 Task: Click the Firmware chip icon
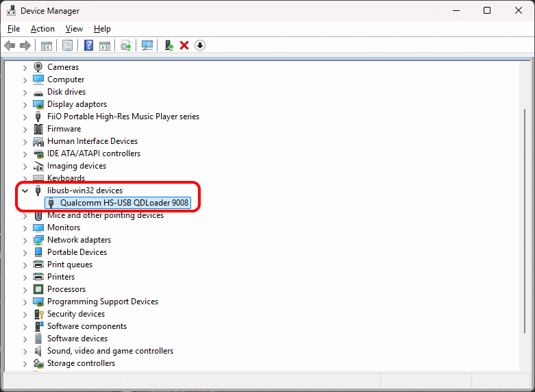38,129
